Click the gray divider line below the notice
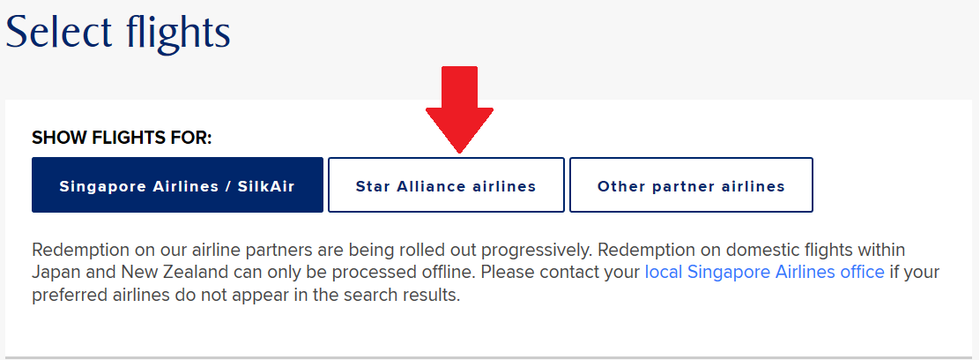The image size is (980, 360). [489, 356]
